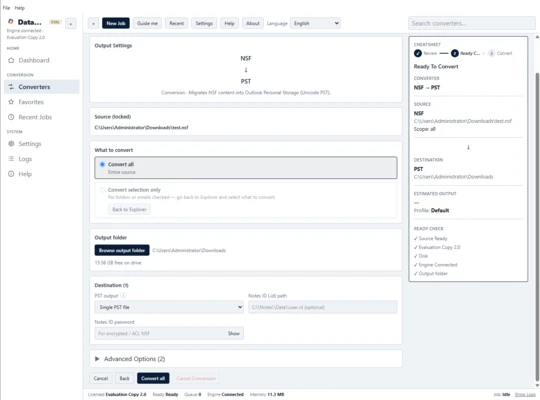Click the Converters sidebar icon
Viewport: 540px width, 400px height.
(x=11, y=87)
